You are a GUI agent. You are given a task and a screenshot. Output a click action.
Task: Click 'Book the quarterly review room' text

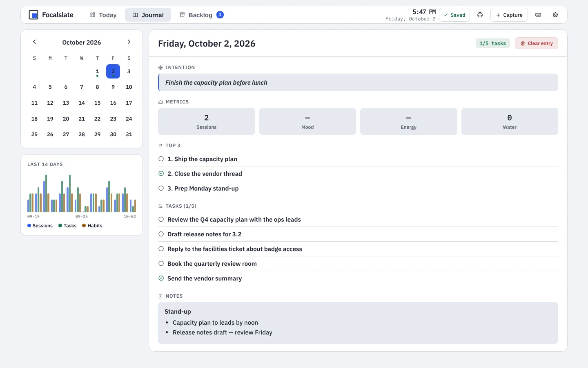pos(212,264)
